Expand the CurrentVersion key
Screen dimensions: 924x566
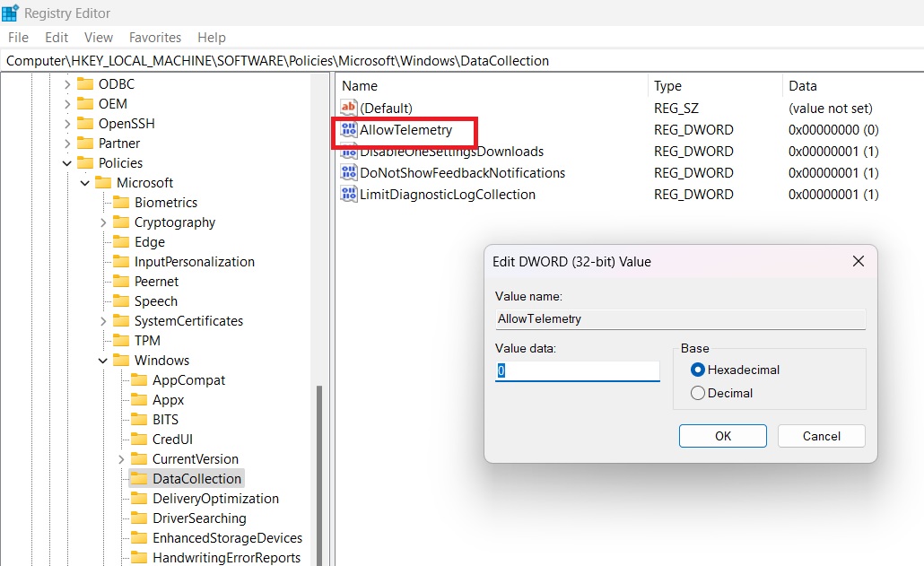click(x=121, y=458)
